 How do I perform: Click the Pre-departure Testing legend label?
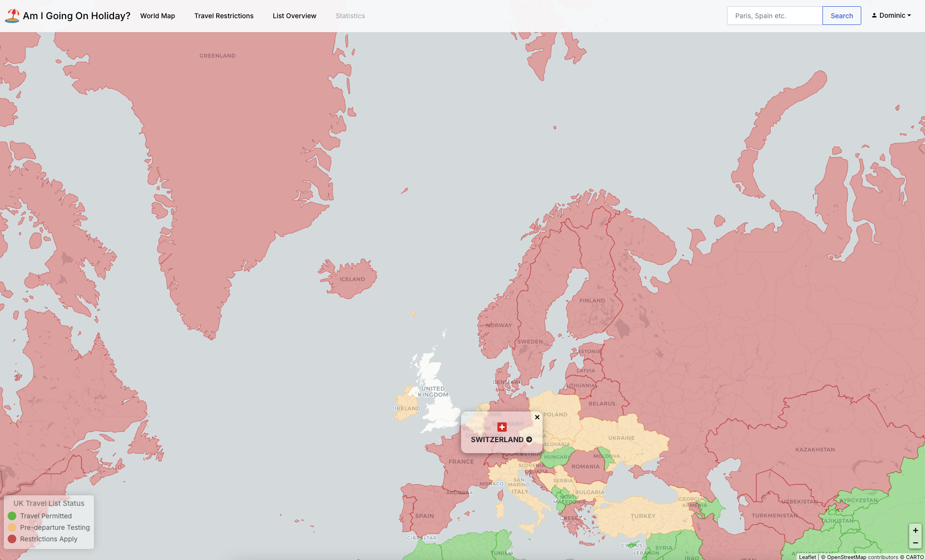(x=55, y=527)
